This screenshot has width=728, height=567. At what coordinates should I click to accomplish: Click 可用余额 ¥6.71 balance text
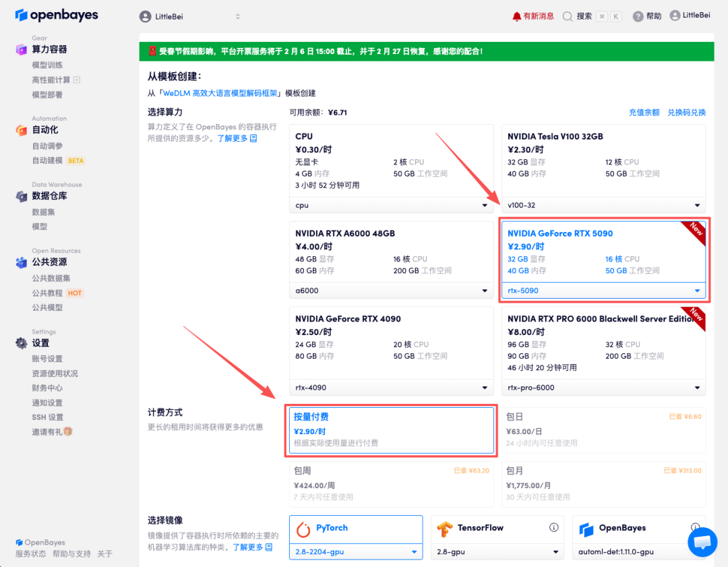318,113
